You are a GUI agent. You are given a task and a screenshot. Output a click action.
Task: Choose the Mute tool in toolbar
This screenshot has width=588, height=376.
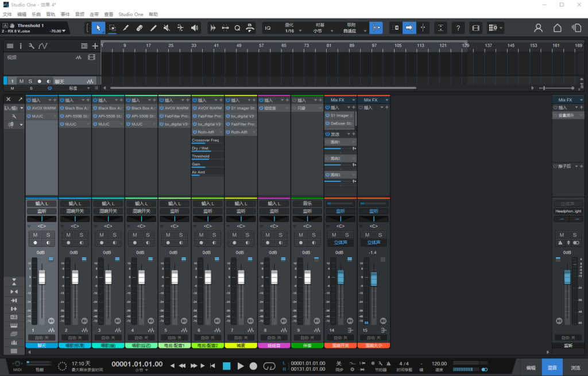click(167, 28)
